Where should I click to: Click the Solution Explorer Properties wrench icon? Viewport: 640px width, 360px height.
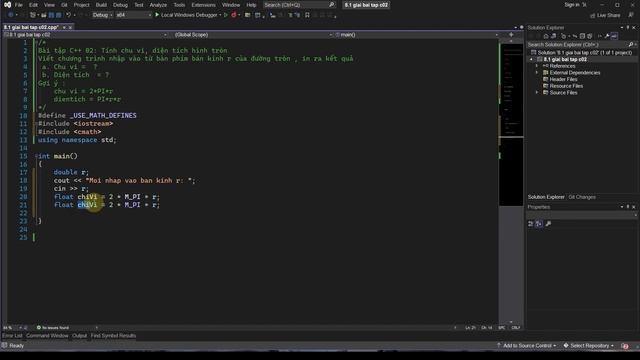pos(607,36)
